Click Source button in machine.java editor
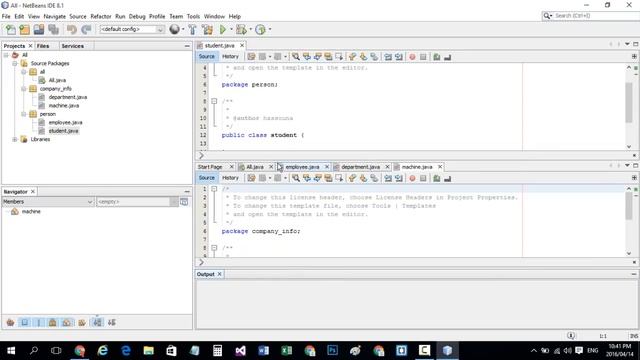Viewport: 640px width, 360px height. (207, 178)
